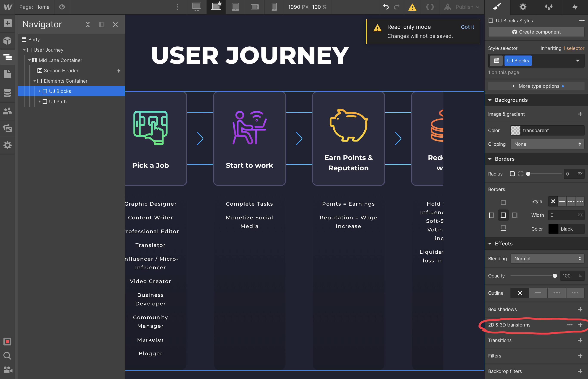Open the Clipping dropdown
The width and height of the screenshot is (588, 379).
click(547, 144)
